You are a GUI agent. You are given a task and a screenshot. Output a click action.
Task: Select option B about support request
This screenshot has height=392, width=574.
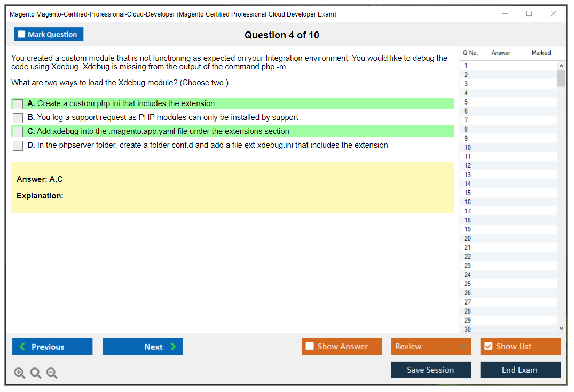[x=18, y=118]
